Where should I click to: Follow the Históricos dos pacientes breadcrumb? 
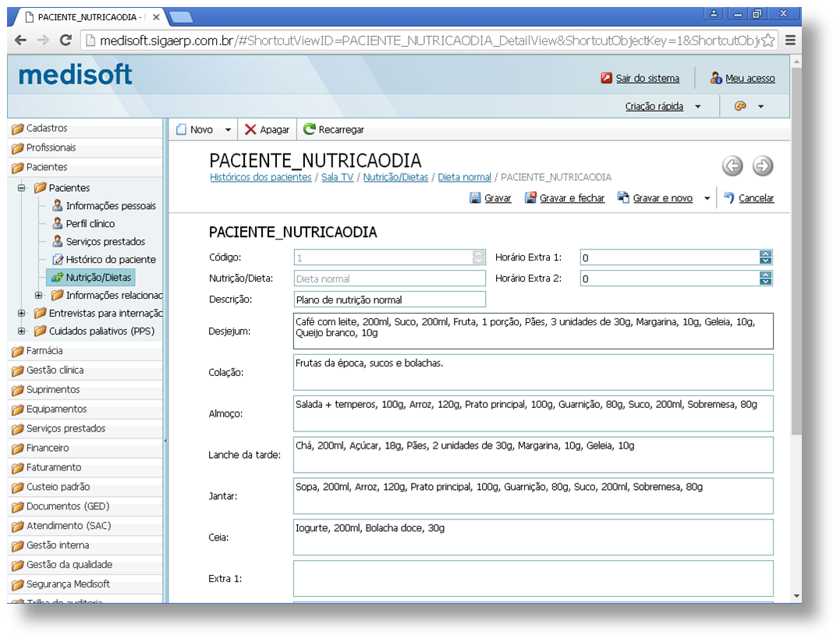(261, 177)
